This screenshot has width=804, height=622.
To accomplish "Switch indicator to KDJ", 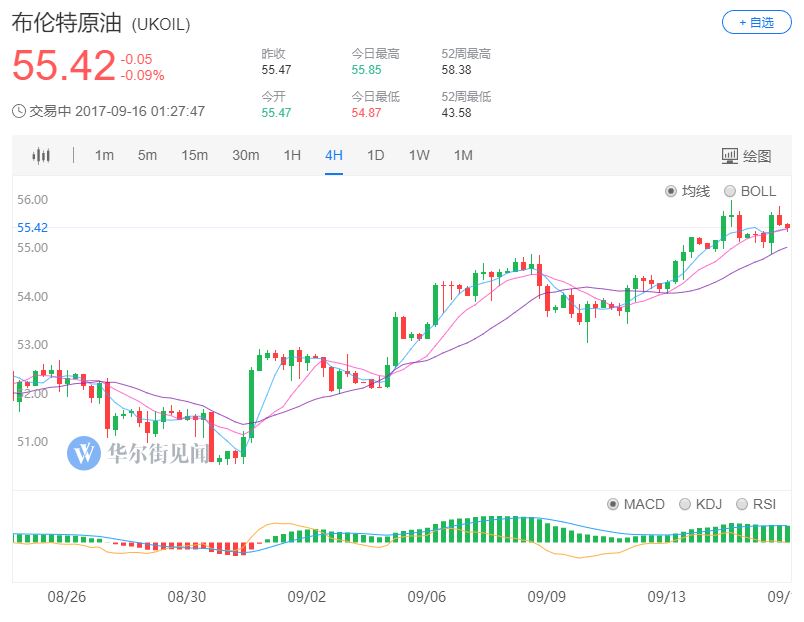I will point(686,504).
